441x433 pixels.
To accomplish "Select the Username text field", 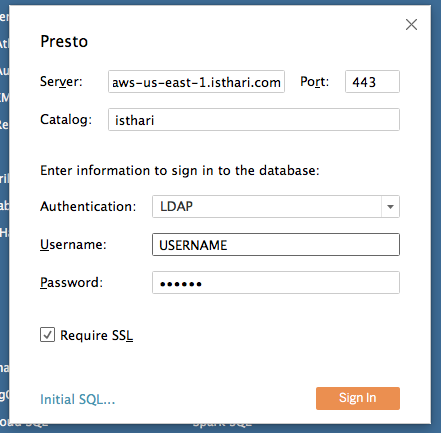I will (x=276, y=245).
